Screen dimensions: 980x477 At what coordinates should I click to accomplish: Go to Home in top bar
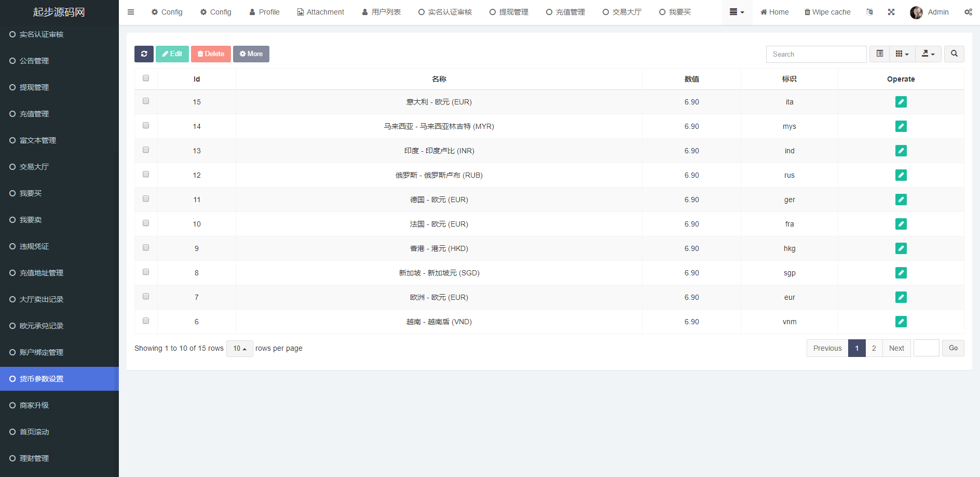774,12
